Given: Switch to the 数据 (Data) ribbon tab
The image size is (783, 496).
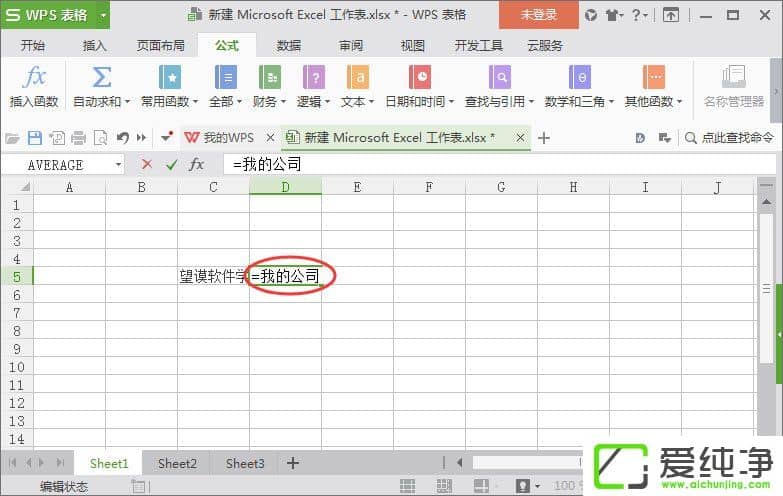Looking at the screenshot, I should tap(288, 45).
